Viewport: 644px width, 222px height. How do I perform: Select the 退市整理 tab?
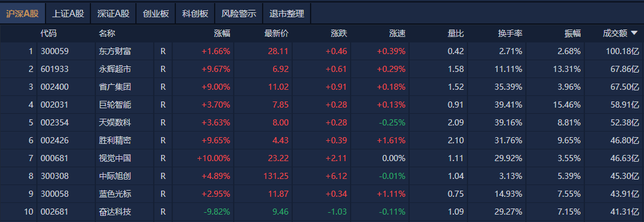tap(287, 14)
